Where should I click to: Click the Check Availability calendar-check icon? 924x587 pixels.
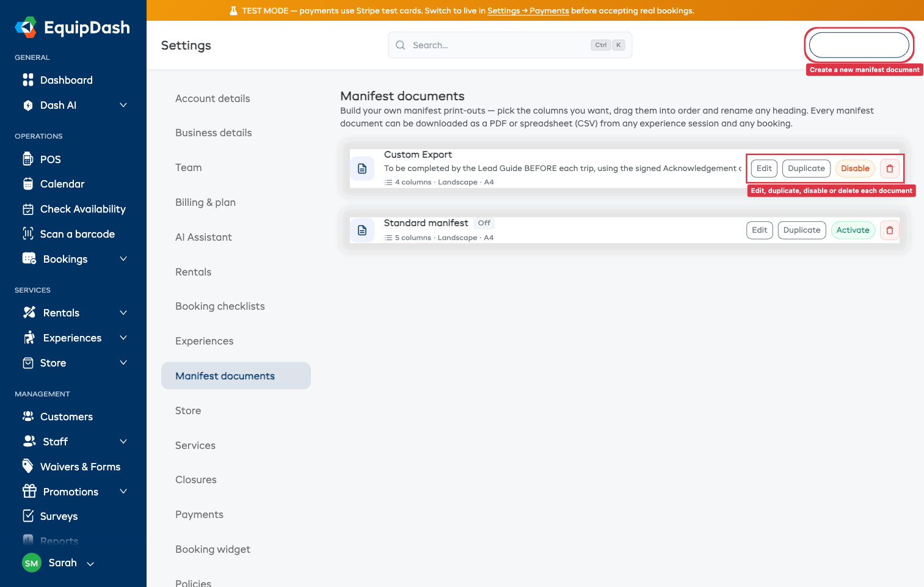tap(28, 209)
